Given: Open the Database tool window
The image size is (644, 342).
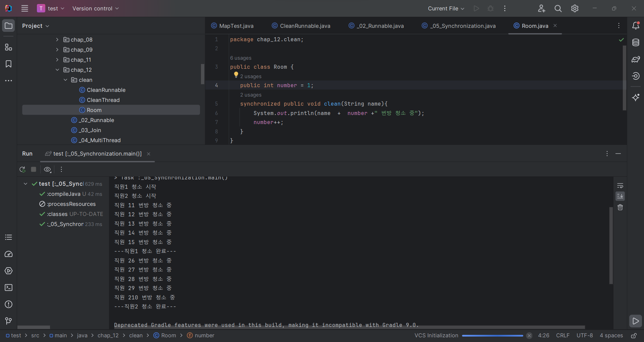Looking at the screenshot, I should point(636,43).
